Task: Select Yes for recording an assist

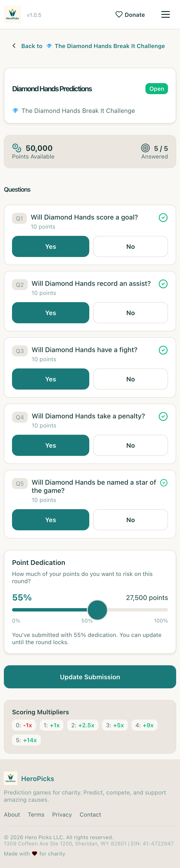Action: coord(50,313)
